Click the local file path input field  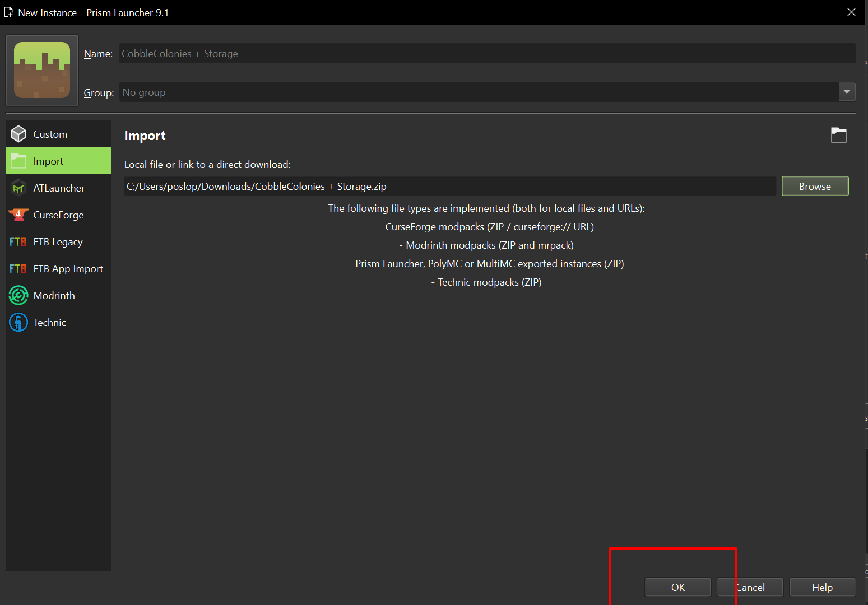point(449,187)
